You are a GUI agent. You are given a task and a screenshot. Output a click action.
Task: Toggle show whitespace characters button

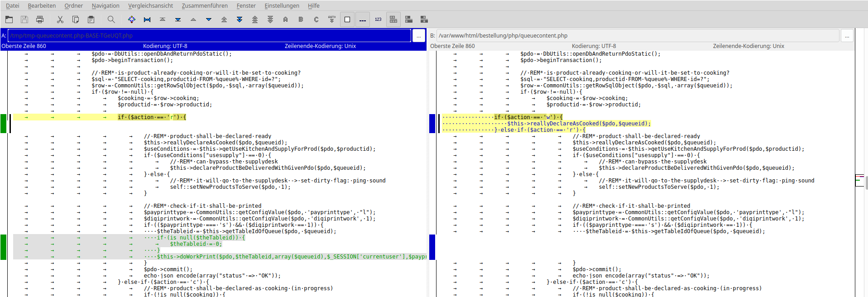[x=363, y=19]
